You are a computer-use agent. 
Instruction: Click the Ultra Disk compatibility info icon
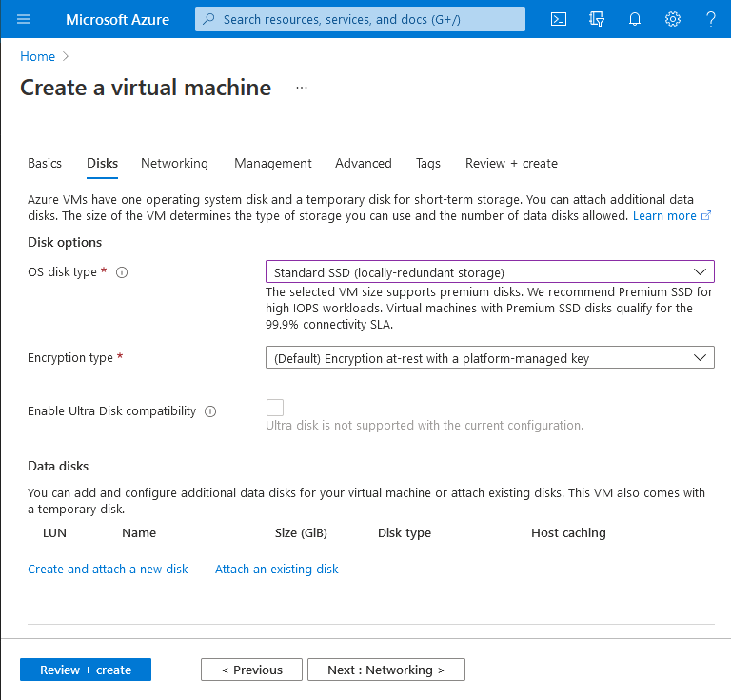pyautogui.click(x=210, y=411)
